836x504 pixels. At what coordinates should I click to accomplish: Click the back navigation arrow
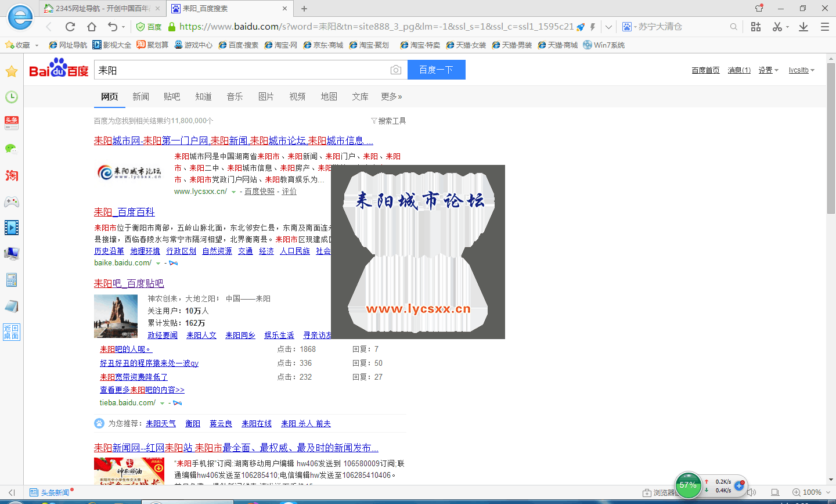click(x=49, y=27)
